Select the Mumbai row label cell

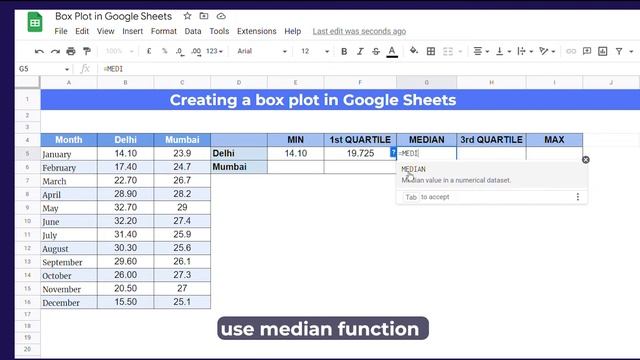click(239, 167)
